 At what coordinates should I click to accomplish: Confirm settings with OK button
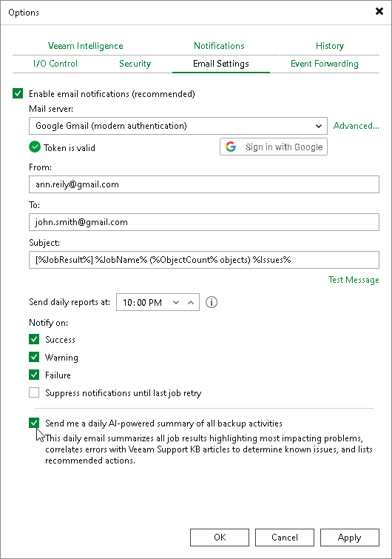coord(220,538)
